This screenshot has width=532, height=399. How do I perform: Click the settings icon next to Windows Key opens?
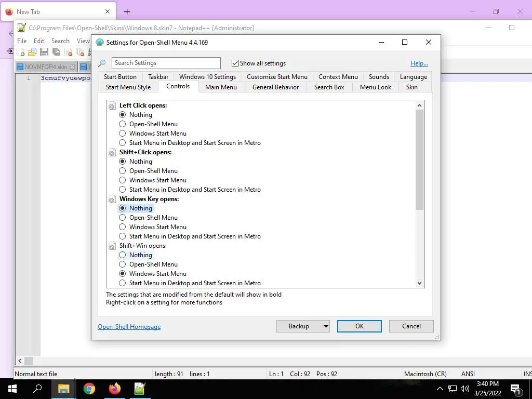pos(112,199)
